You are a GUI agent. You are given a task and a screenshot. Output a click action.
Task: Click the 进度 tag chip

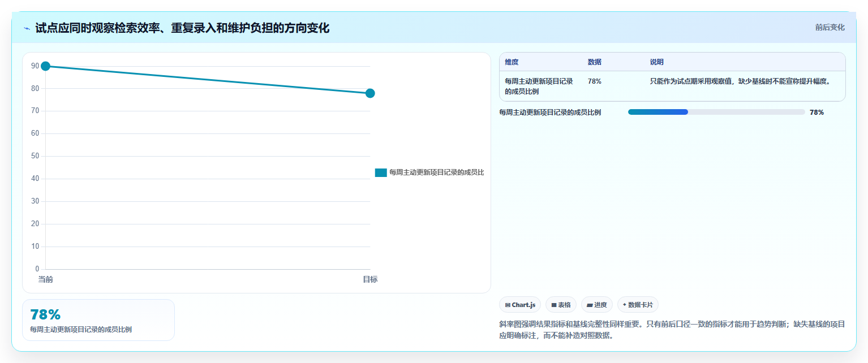tap(596, 305)
